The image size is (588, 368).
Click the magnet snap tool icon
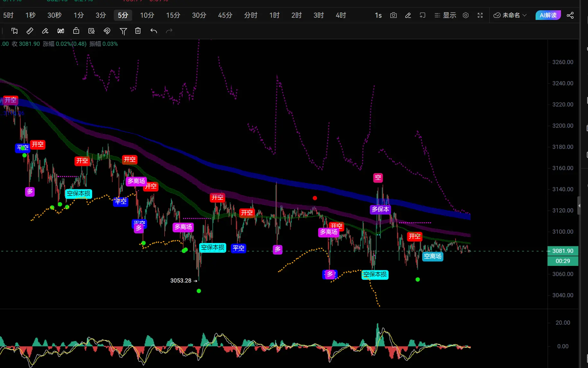(x=107, y=31)
